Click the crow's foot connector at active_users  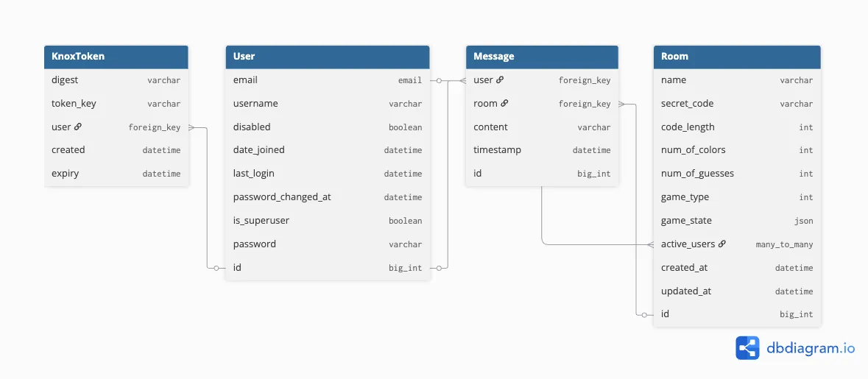click(650, 244)
